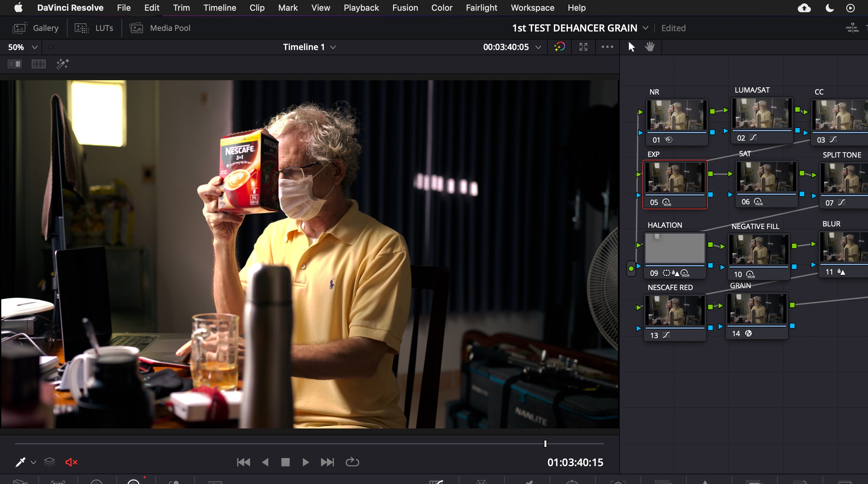
Task: Select node 14 GRAIN thumbnail
Action: (757, 308)
